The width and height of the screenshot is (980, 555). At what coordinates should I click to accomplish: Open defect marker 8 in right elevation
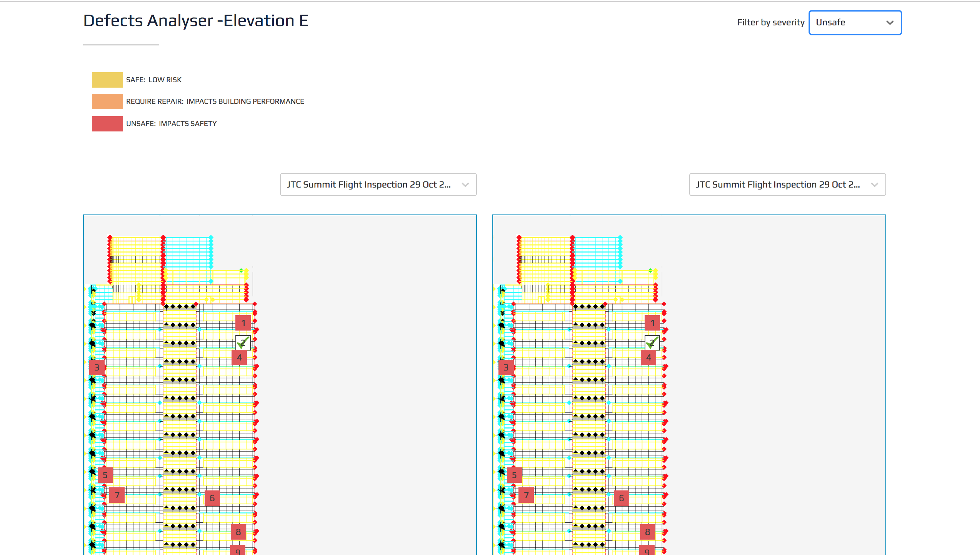(648, 532)
